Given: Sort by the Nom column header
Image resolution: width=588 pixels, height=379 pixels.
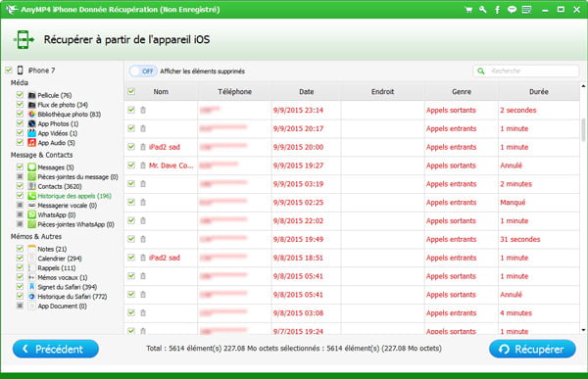Looking at the screenshot, I should 161,91.
